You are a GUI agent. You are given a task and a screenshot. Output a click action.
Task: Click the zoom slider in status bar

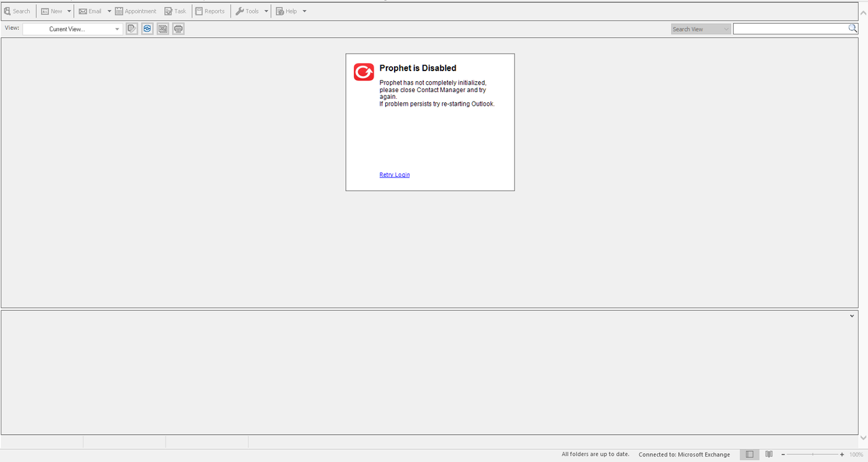click(x=812, y=455)
